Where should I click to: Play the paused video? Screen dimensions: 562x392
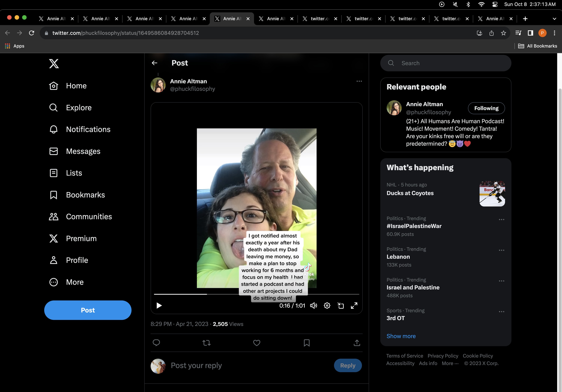[159, 306]
